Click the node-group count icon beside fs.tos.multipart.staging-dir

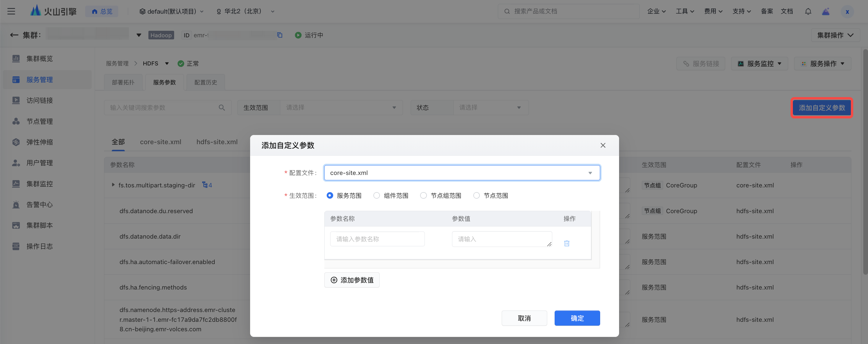click(207, 185)
